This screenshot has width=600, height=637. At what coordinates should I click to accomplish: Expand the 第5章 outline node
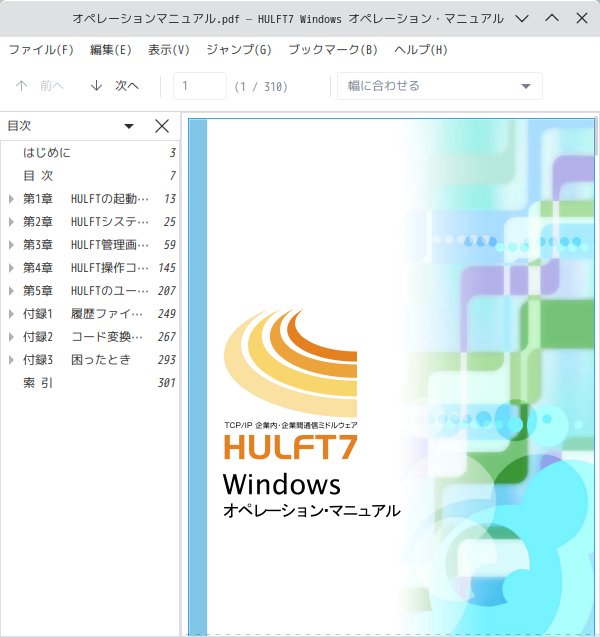(11, 290)
